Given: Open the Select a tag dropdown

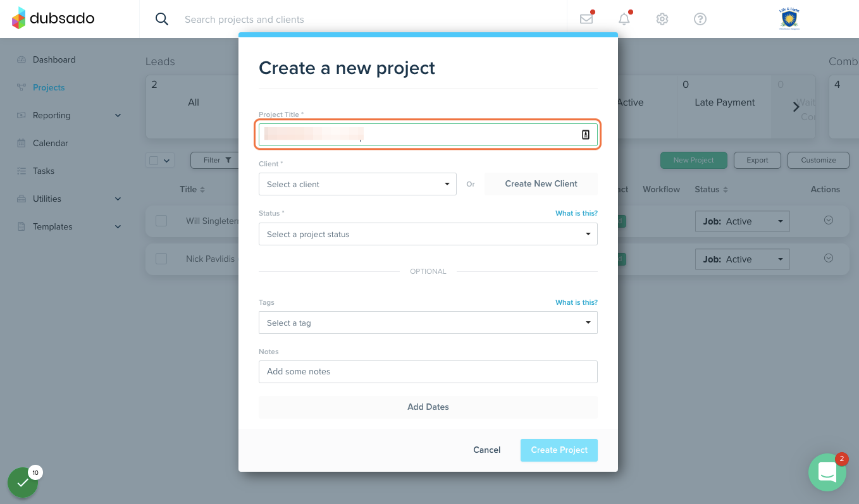Looking at the screenshot, I should (428, 323).
